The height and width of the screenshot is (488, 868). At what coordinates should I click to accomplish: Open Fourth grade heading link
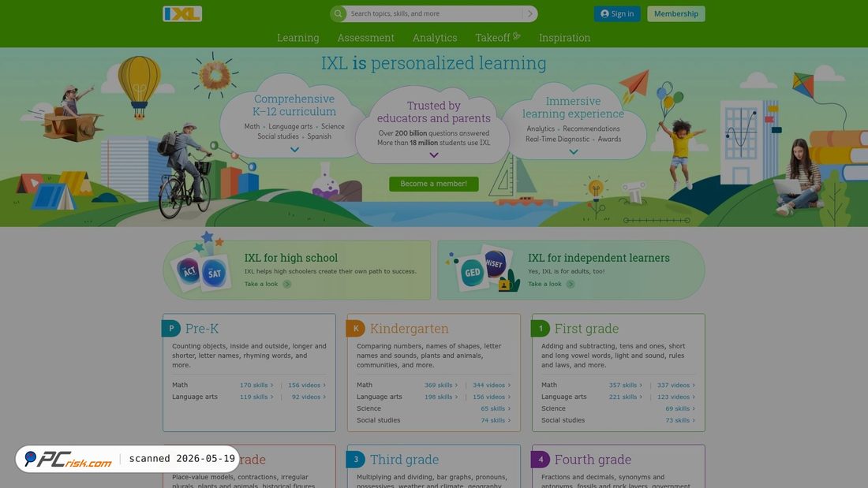593,460
